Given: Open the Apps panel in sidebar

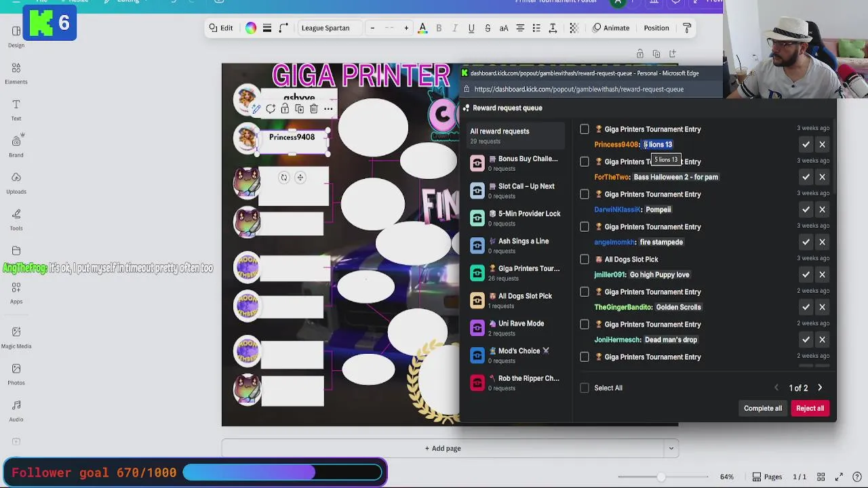Looking at the screenshot, I should (x=16, y=293).
